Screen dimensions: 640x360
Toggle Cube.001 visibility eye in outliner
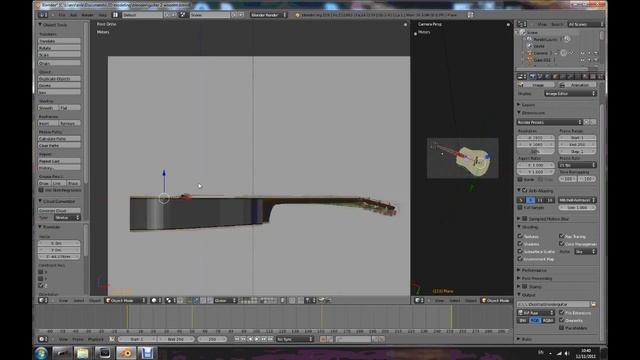point(583,60)
